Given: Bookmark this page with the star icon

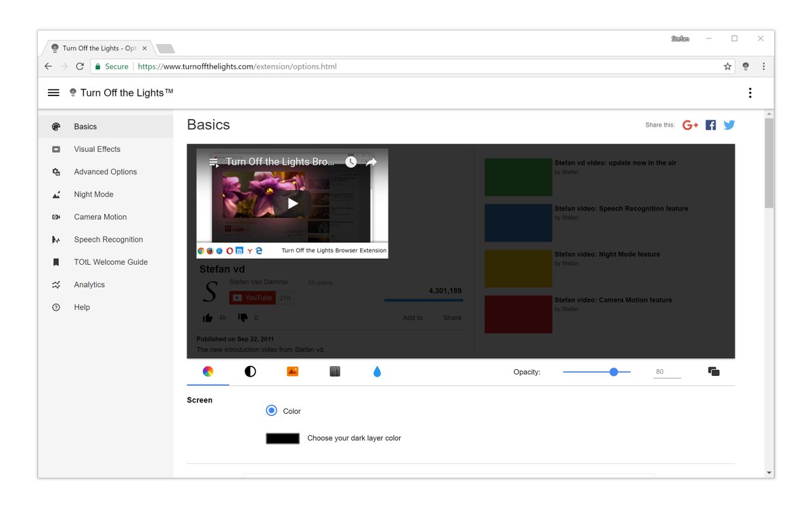Looking at the screenshot, I should [x=727, y=66].
